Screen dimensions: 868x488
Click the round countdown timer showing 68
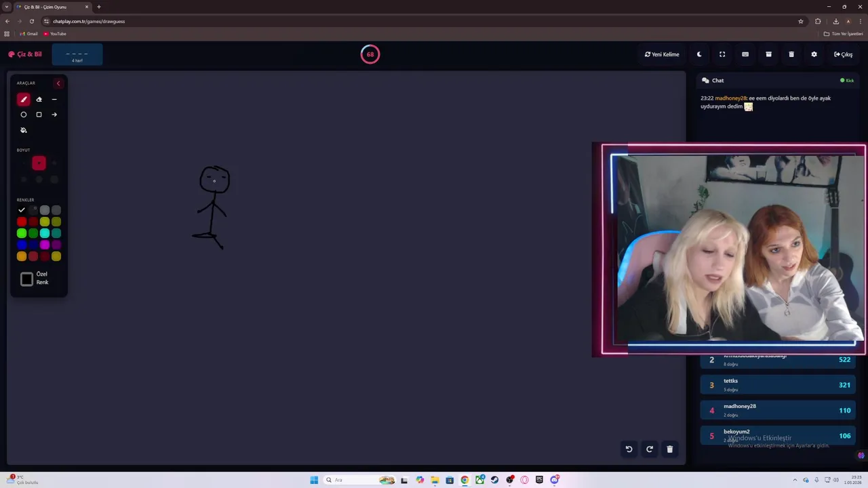pyautogui.click(x=370, y=54)
